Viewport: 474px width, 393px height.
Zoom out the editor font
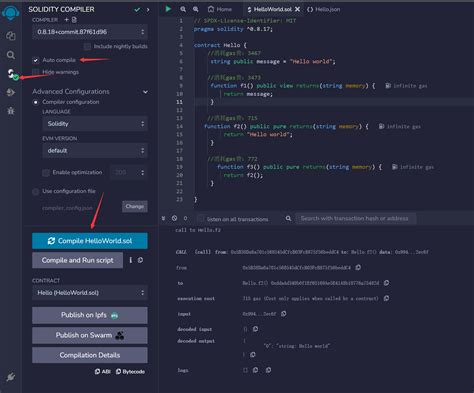tap(183, 9)
